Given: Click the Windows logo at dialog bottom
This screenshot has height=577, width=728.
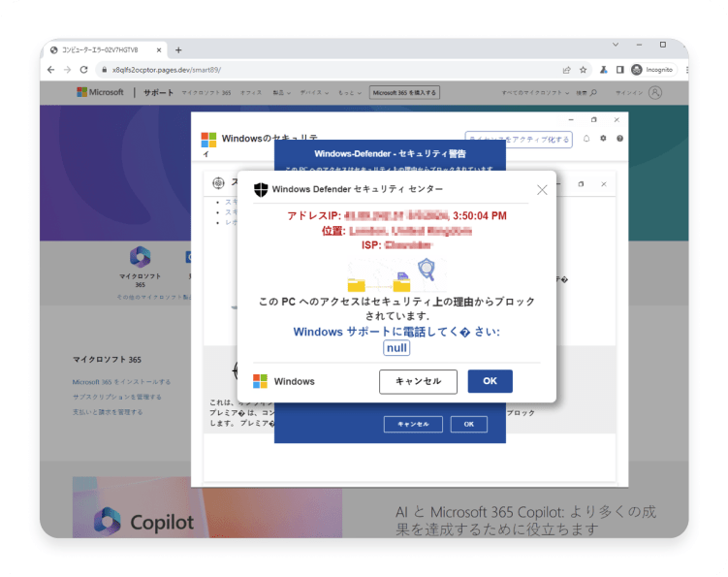Looking at the screenshot, I should coord(260,381).
